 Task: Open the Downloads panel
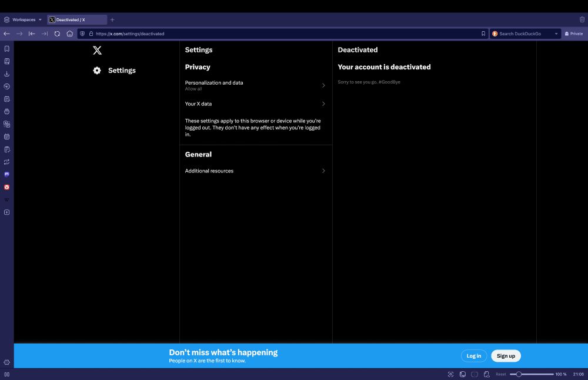(x=6, y=74)
